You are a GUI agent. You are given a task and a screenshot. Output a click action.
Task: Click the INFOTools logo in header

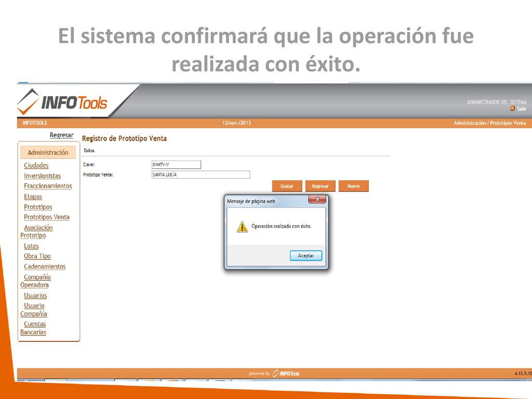[x=62, y=102]
